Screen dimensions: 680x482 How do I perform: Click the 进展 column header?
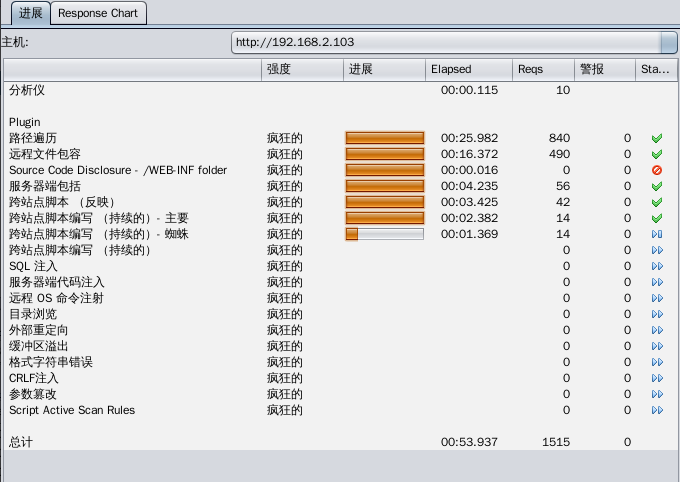click(384, 69)
